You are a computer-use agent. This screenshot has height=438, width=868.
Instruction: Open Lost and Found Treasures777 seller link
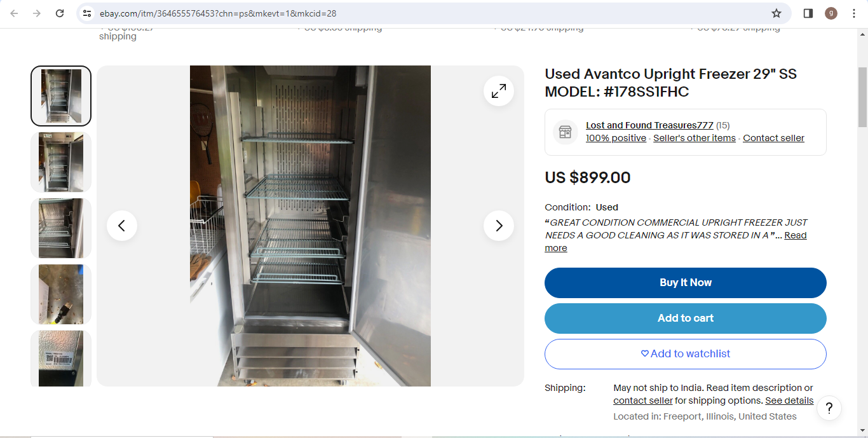click(649, 125)
